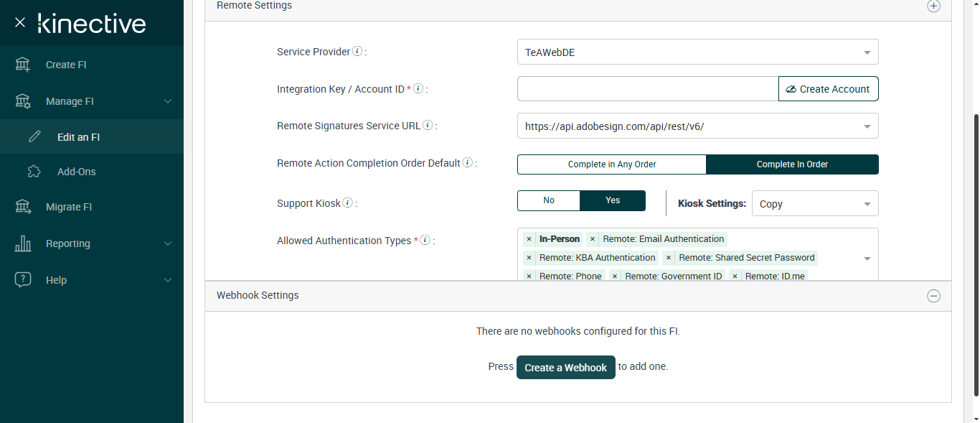The width and height of the screenshot is (980, 423).
Task: Set Support Kiosk to No
Action: point(549,200)
